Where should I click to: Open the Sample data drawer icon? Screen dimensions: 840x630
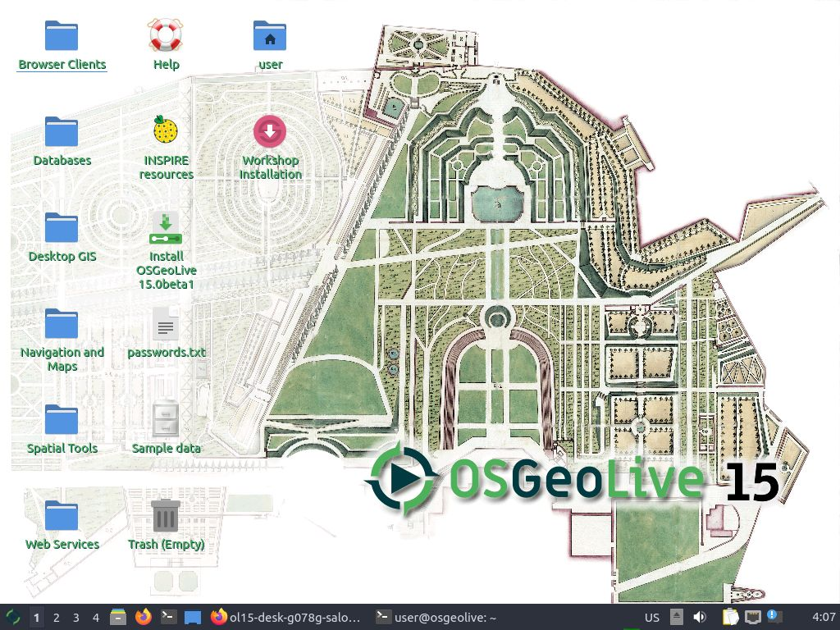click(166, 420)
